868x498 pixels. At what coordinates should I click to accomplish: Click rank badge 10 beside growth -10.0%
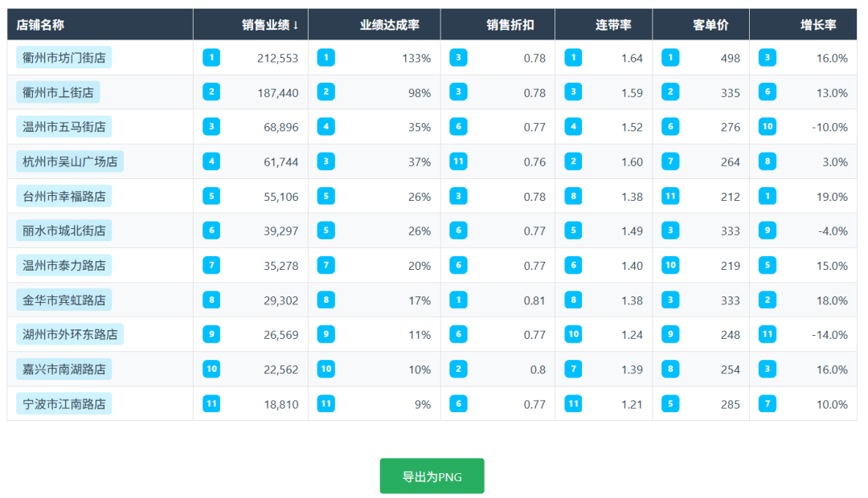(x=768, y=127)
